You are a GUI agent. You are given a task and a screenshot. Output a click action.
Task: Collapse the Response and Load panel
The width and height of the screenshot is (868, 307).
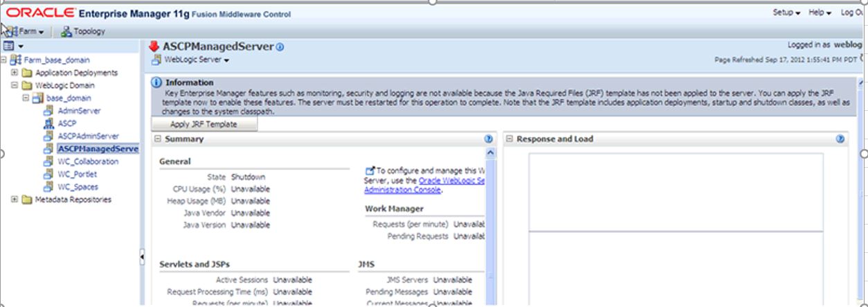509,139
